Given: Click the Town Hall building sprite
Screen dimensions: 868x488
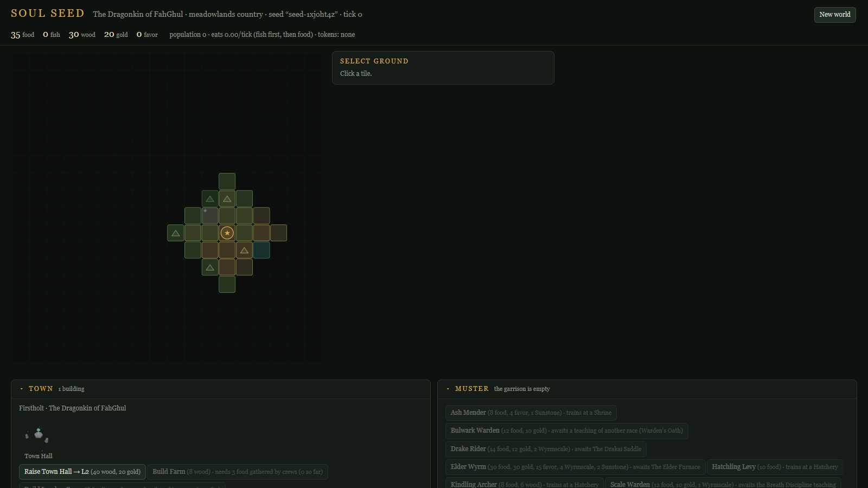Looking at the screenshot, I should (x=37, y=435).
